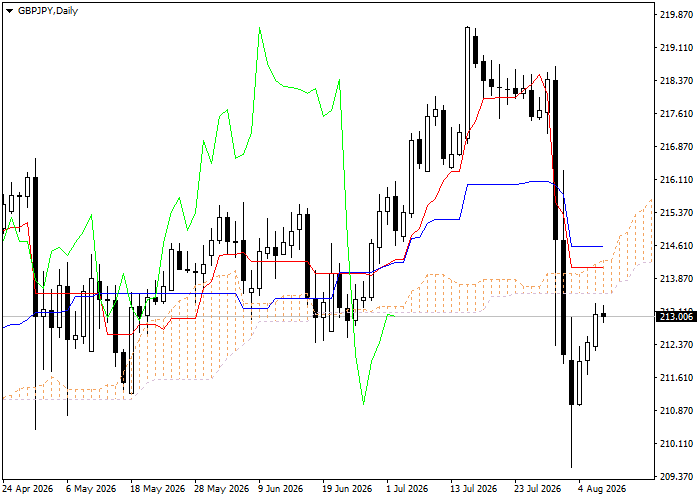Click the 217.610 price axis label
This screenshot has height=500, width=700.
coord(676,114)
